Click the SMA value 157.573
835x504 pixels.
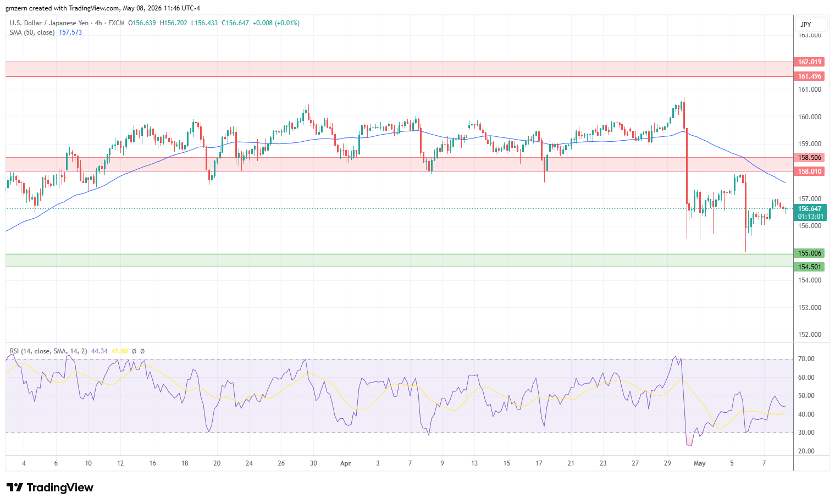(x=70, y=32)
